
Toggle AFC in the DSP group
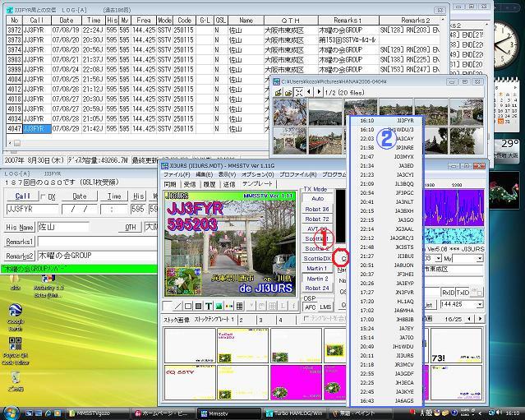point(310,307)
